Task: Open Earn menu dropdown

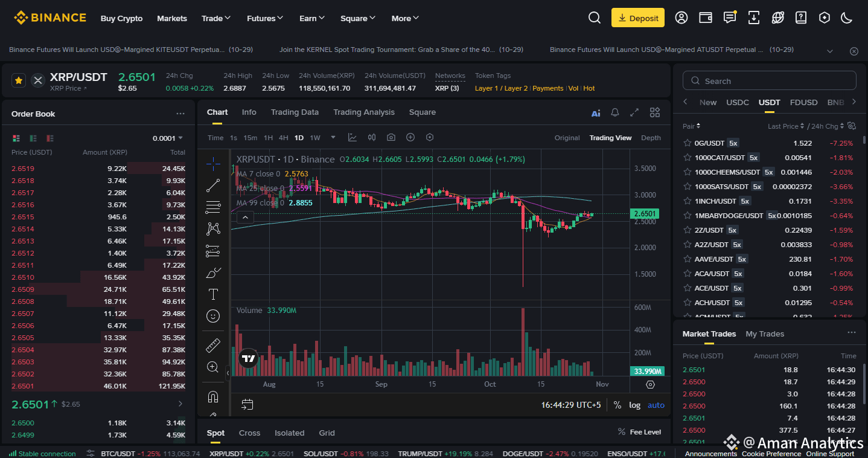Action: click(x=312, y=18)
